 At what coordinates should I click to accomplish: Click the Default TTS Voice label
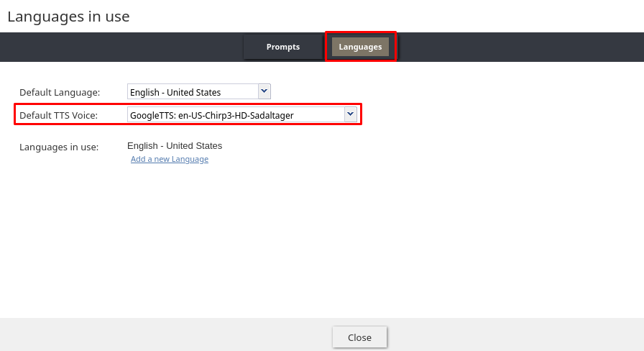click(58, 114)
